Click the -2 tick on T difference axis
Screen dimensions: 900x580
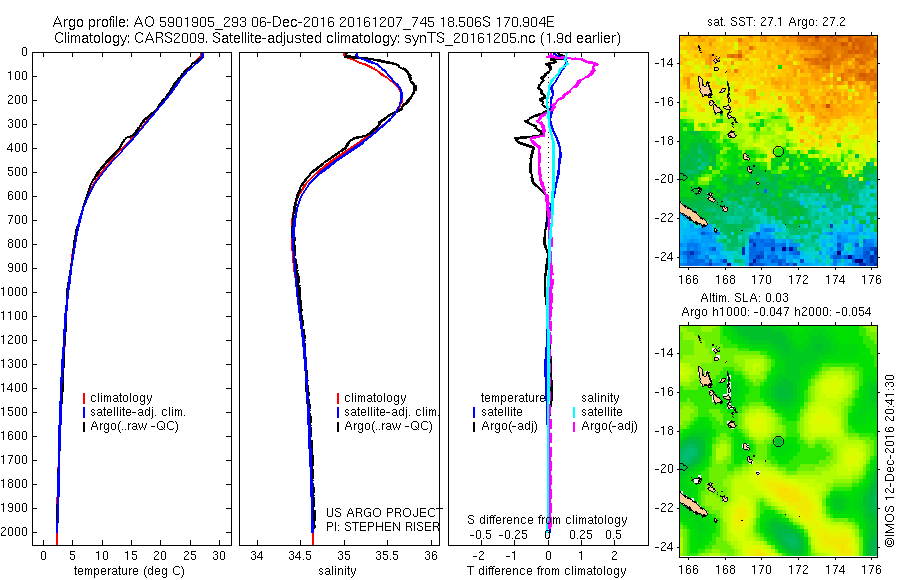click(478, 556)
